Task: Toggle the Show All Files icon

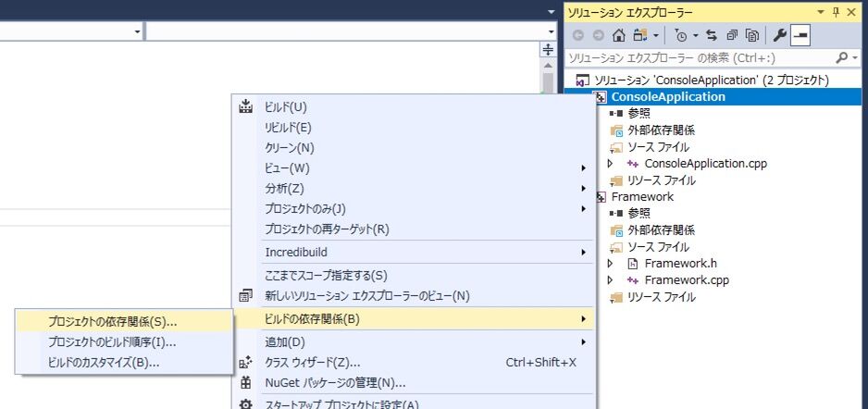Action: pos(751,35)
